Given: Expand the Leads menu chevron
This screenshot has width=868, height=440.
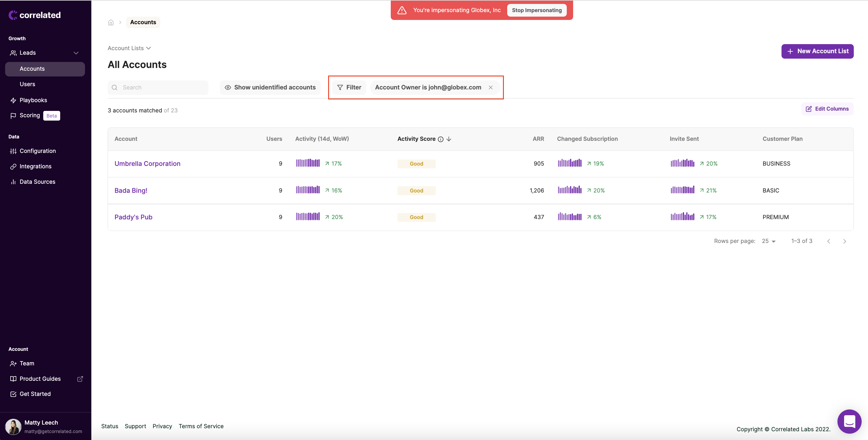Looking at the screenshot, I should click(76, 53).
